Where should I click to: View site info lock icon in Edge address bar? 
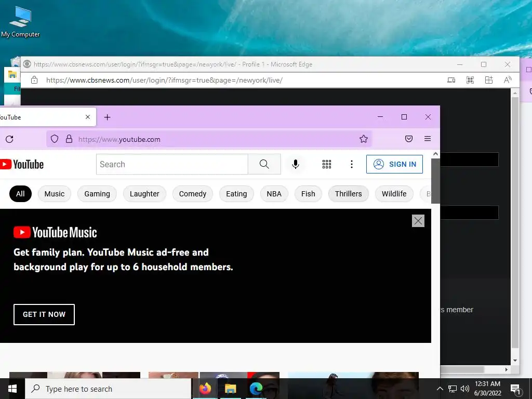tap(34, 80)
